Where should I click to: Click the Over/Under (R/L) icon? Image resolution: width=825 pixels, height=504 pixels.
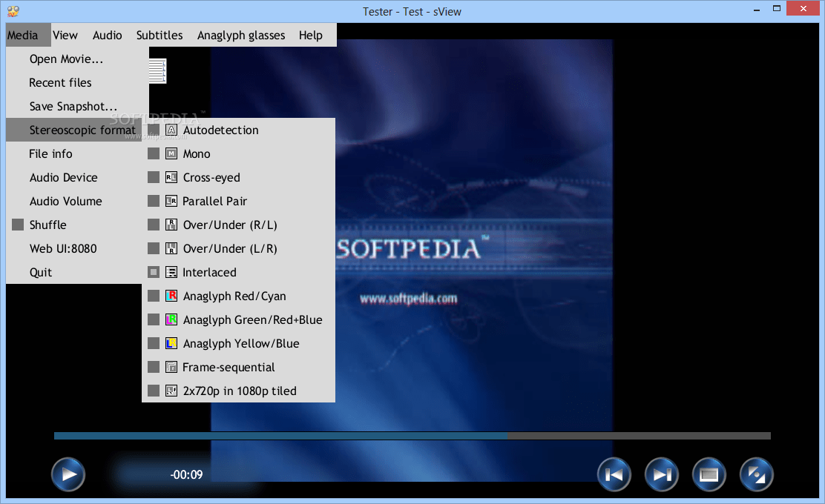[171, 225]
